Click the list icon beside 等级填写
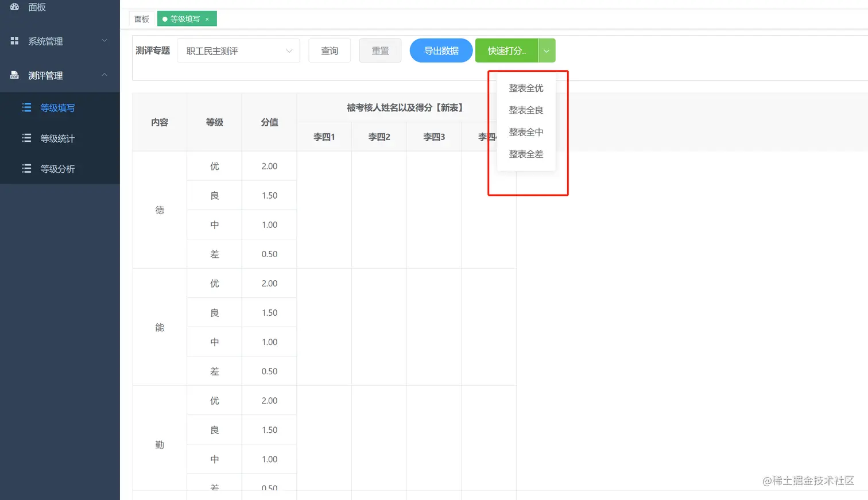This screenshot has height=500, width=868. [x=26, y=107]
